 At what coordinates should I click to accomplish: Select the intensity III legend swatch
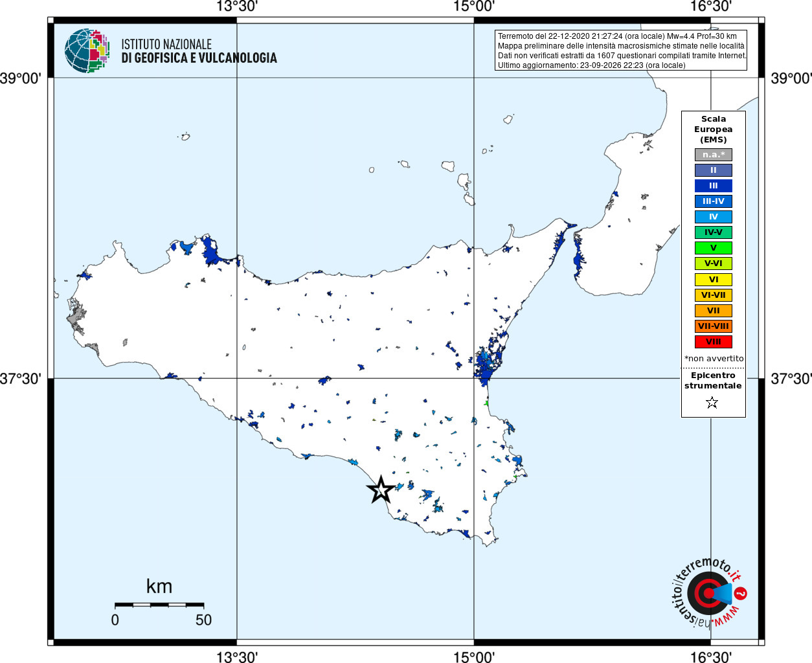714,186
